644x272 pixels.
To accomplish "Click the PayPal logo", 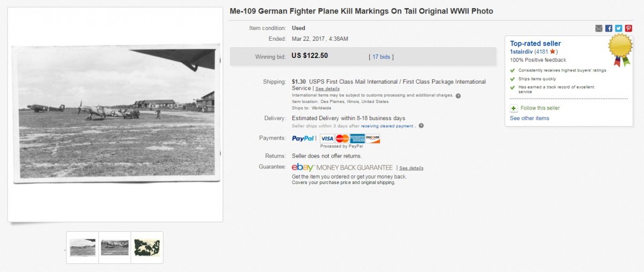I will (303, 138).
